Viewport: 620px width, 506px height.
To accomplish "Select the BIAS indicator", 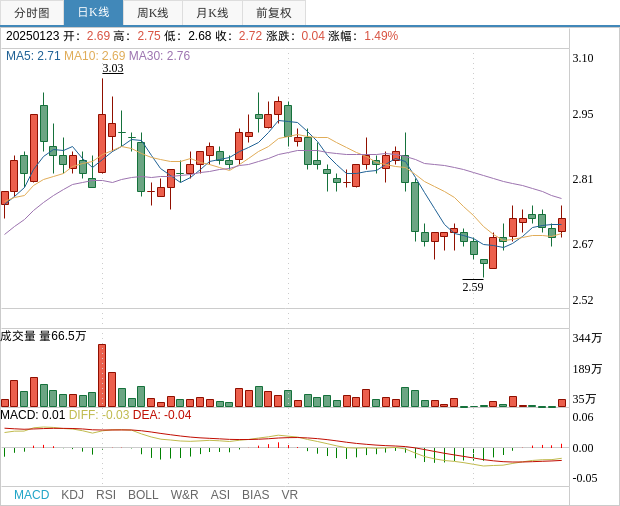I will coord(255,495).
